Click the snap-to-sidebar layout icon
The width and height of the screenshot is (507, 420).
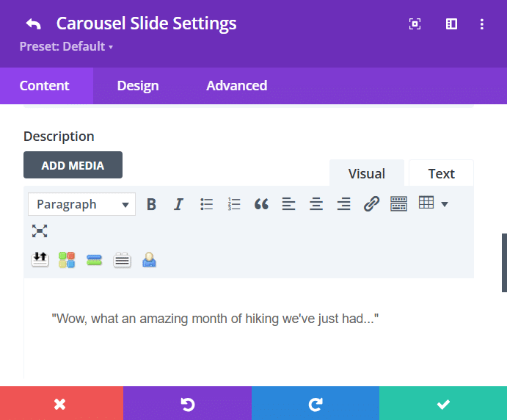click(451, 24)
